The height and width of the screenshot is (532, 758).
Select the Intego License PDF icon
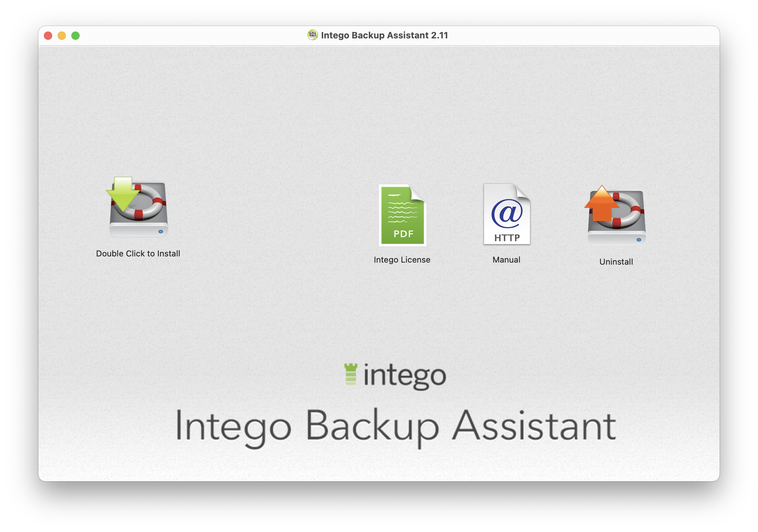(x=402, y=215)
